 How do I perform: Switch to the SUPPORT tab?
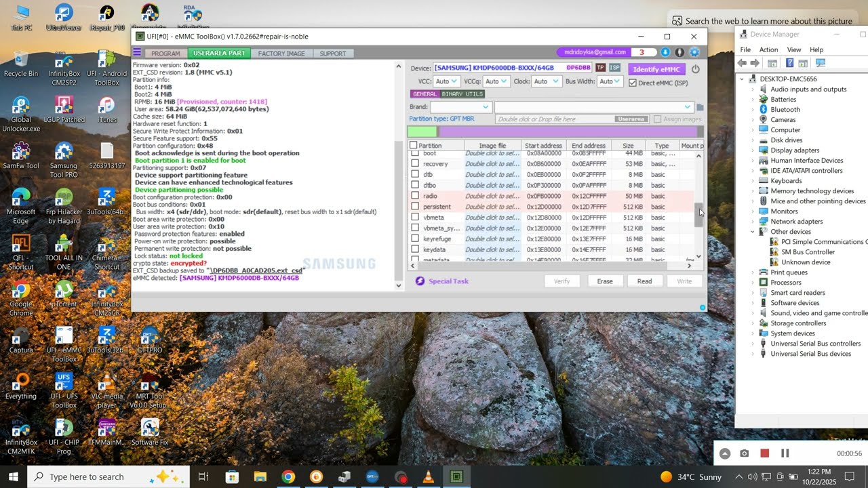click(x=333, y=54)
